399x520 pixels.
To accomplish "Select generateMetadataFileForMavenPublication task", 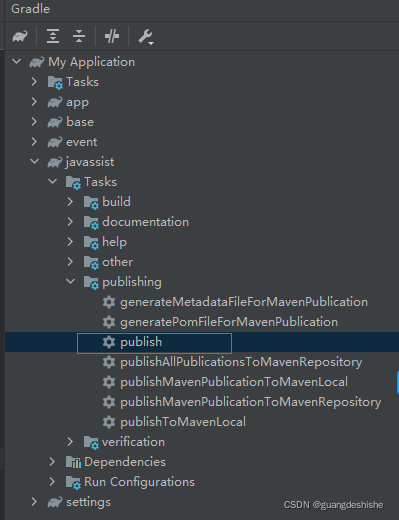I will coord(244,302).
